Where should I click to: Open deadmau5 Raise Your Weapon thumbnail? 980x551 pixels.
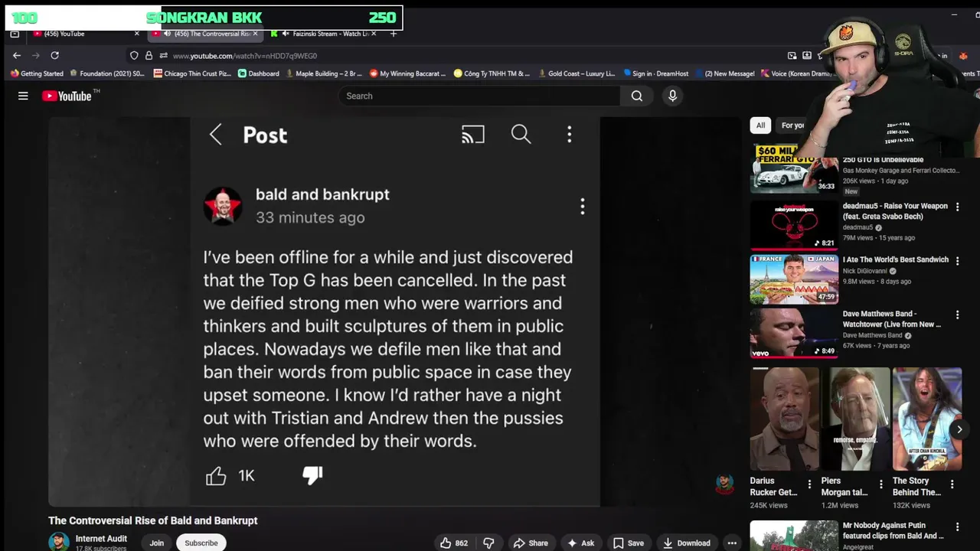pos(794,225)
